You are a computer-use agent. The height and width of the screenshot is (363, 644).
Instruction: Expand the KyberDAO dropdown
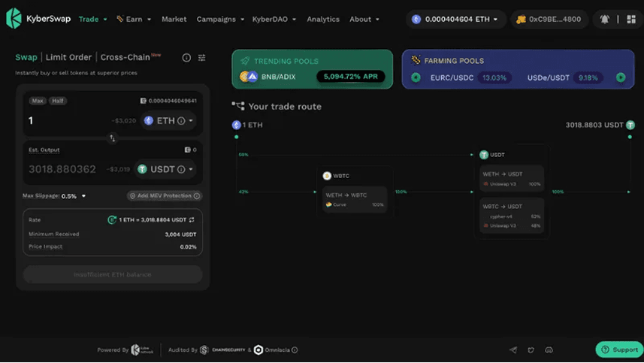pos(274,20)
